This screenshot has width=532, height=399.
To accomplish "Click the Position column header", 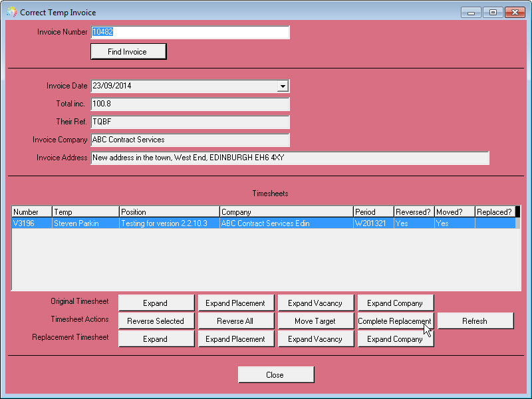I will click(170, 211).
